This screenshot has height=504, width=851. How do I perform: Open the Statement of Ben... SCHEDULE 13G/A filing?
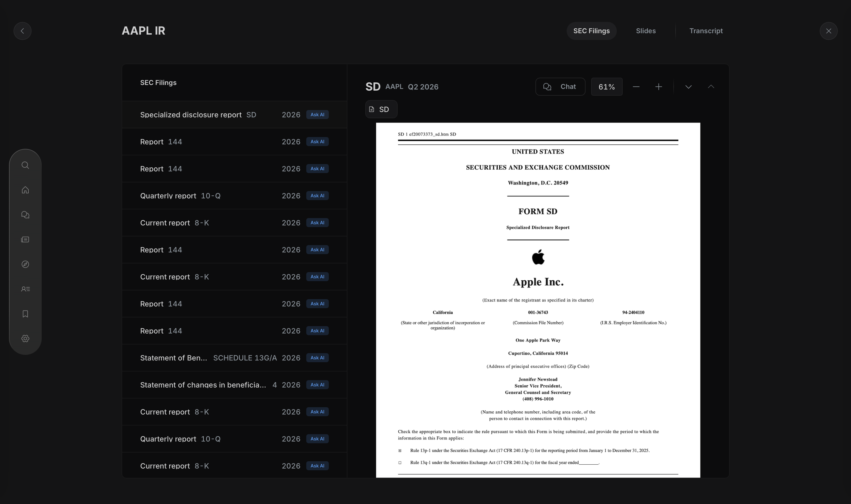click(x=234, y=358)
